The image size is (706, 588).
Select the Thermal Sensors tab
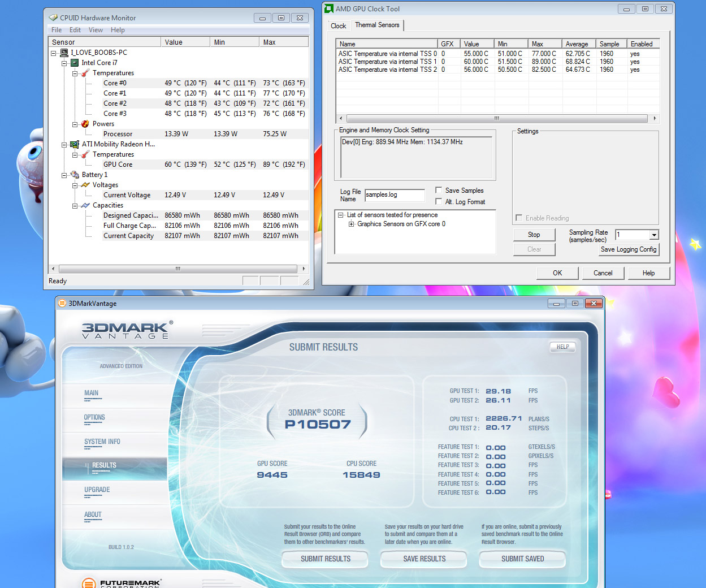point(377,25)
